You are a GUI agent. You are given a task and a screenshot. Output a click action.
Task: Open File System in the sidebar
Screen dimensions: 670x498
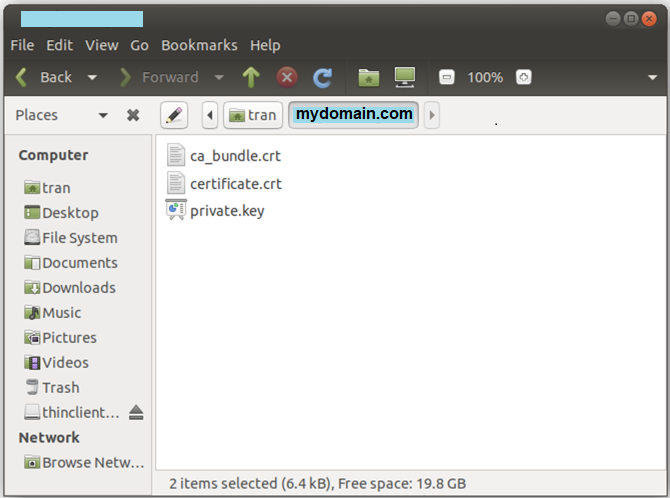click(x=71, y=237)
